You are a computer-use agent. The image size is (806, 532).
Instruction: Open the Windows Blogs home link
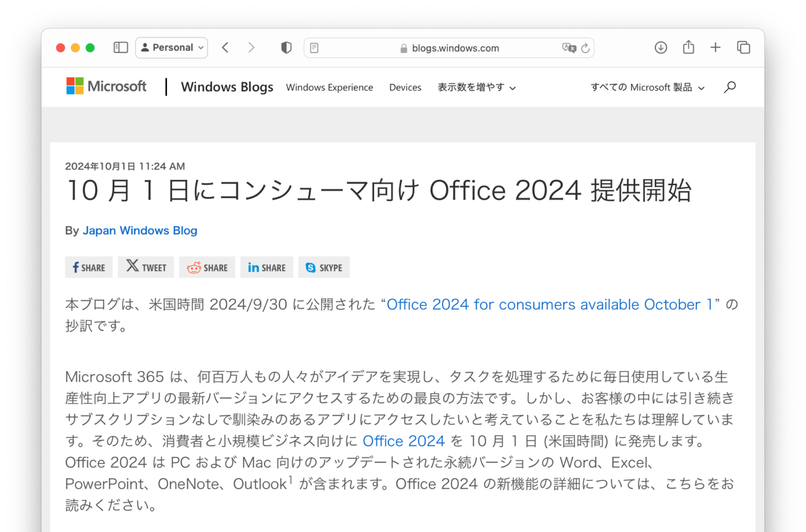click(227, 87)
